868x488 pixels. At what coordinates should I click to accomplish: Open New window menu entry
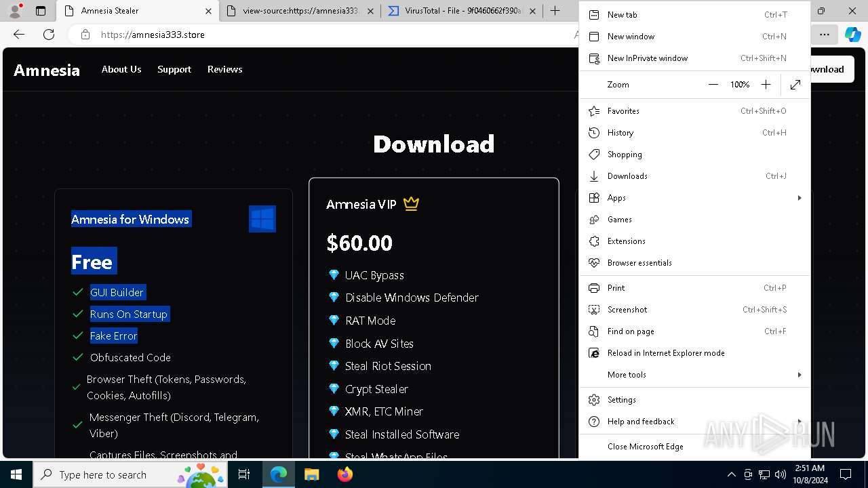[694, 37]
